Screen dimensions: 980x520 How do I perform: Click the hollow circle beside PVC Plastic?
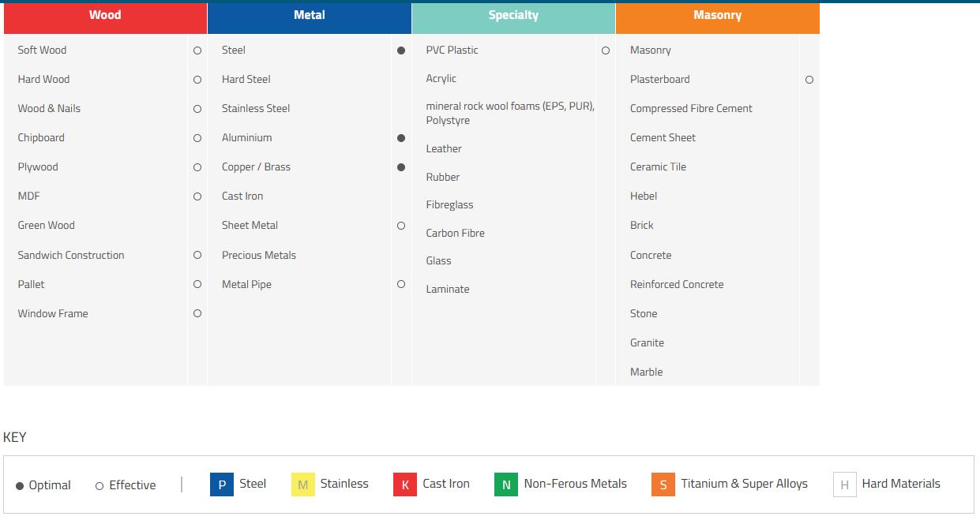click(x=606, y=51)
